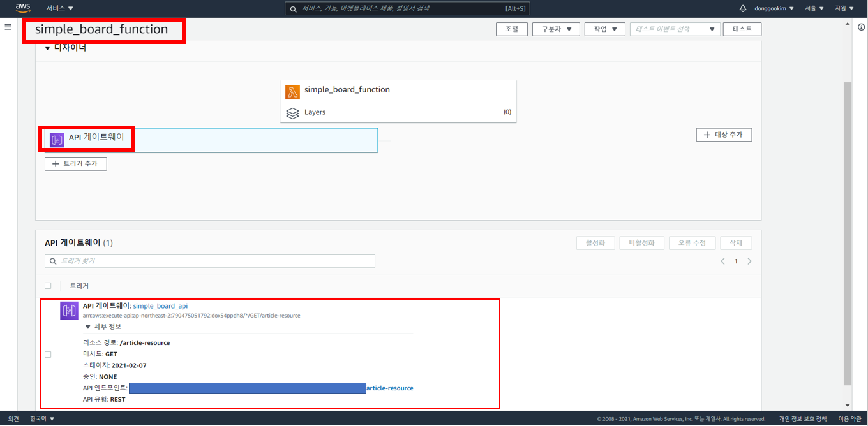Click the search magnifier in top bar

293,9
